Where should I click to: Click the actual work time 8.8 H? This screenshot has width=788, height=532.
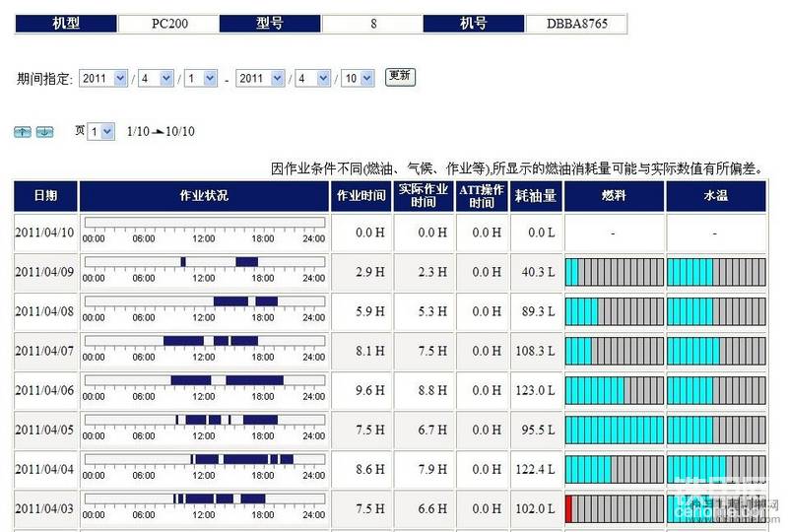point(432,391)
